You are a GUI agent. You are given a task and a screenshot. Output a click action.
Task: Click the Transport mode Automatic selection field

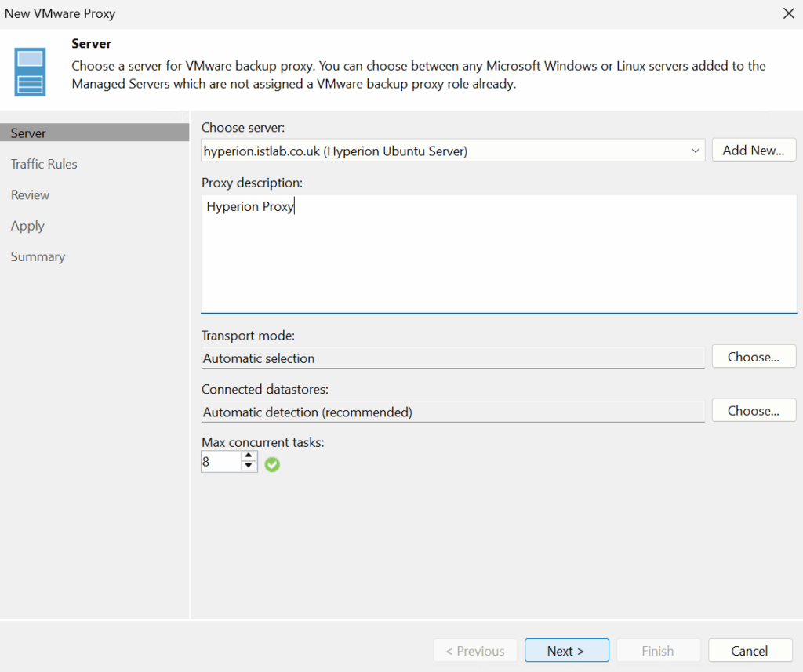(x=452, y=358)
